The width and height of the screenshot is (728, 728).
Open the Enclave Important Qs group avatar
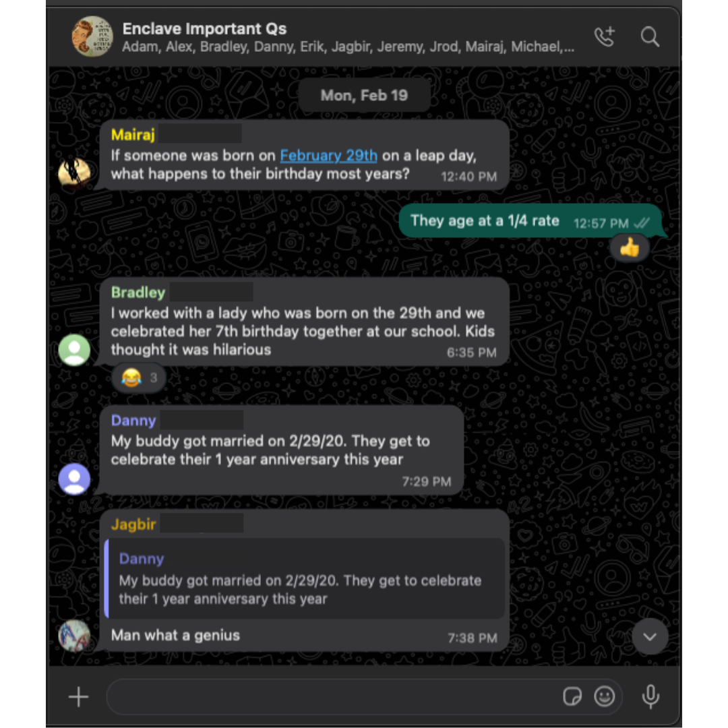click(92, 36)
